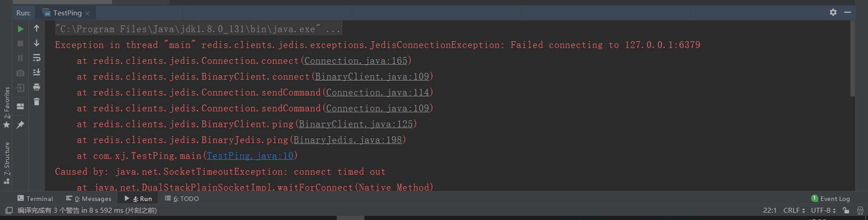Click the up arrow stack trace icon
Image resolution: width=868 pixels, height=220 pixels.
tap(37, 29)
